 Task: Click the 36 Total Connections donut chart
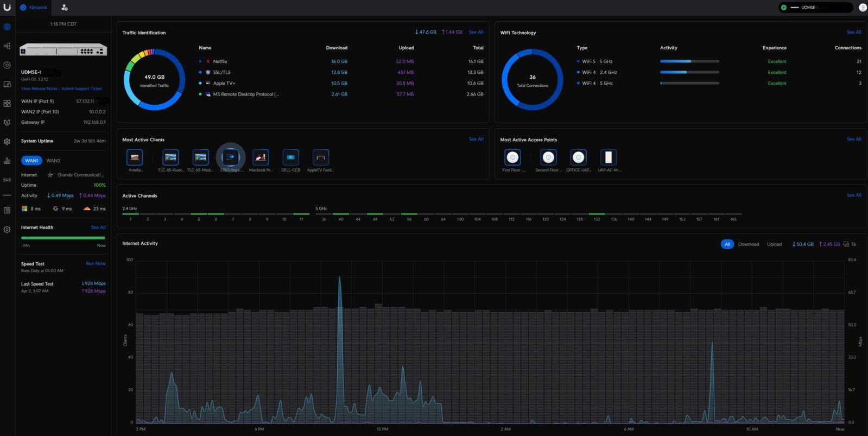pyautogui.click(x=533, y=80)
